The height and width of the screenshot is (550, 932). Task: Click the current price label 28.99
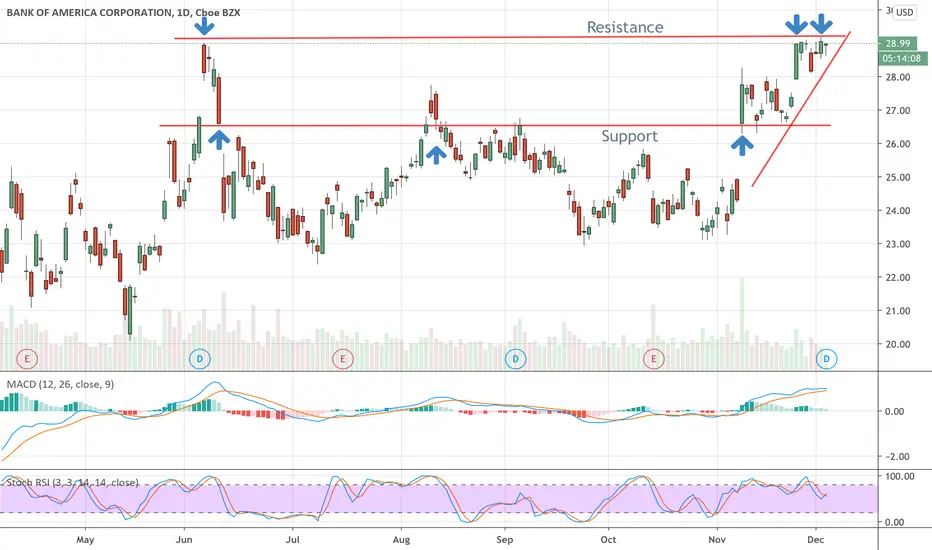(898, 43)
